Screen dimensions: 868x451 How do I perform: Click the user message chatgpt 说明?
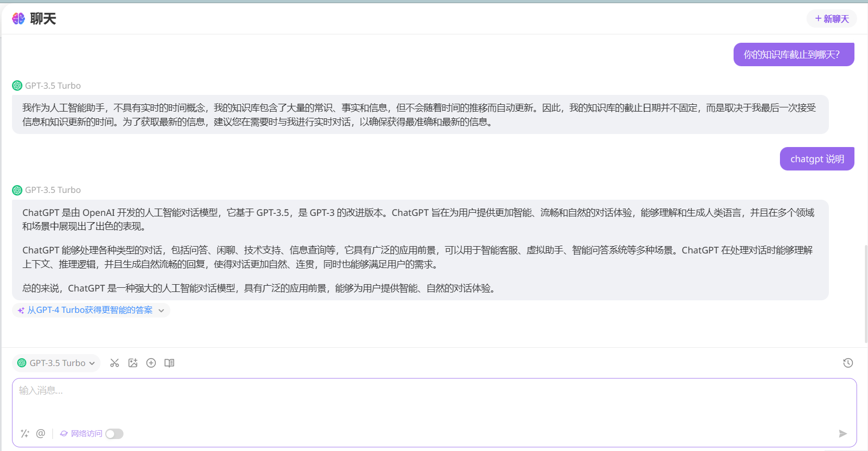point(817,159)
